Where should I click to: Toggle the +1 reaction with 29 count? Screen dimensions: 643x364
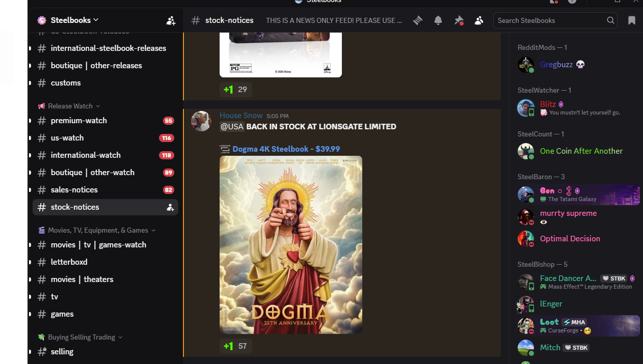coord(236,90)
